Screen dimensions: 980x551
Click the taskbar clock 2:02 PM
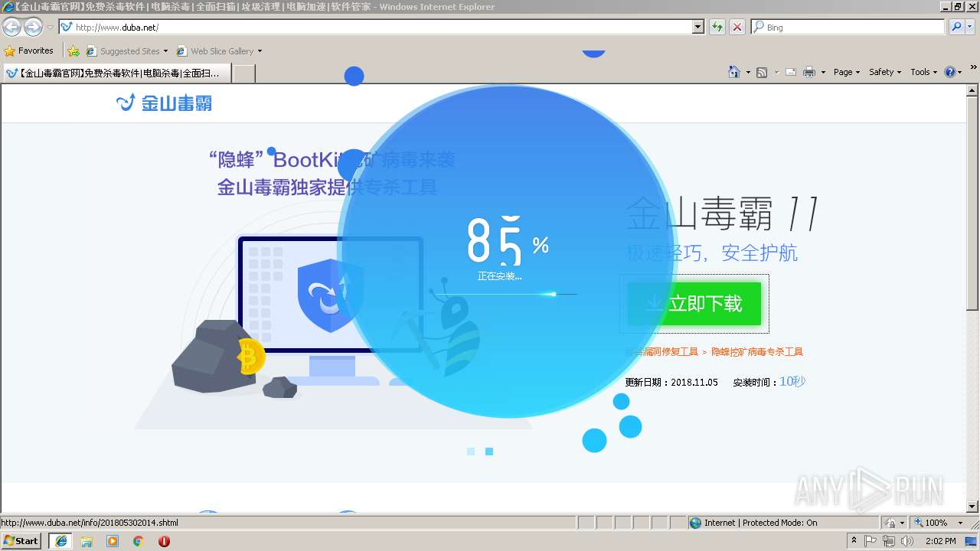pos(940,541)
